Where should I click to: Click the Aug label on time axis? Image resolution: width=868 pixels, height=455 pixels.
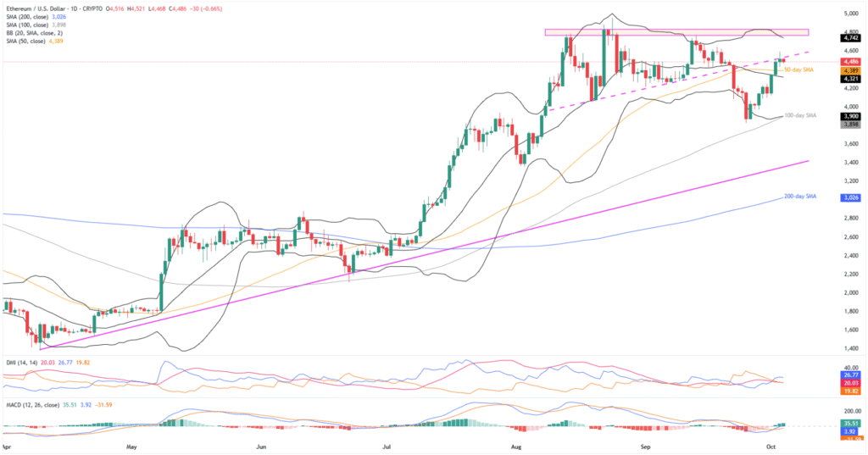(515, 445)
